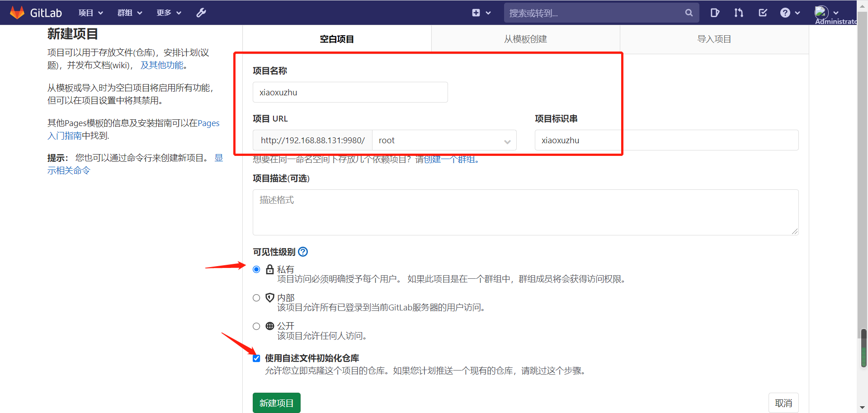Viewport: 868px width, 413px height.
Task: Click the shield icon beside 内部
Action: [x=270, y=297]
